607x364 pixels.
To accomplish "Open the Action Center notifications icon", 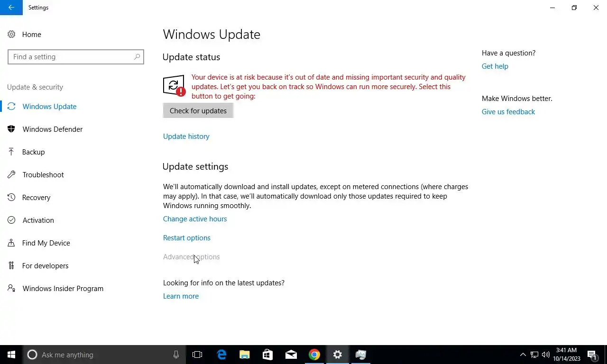I will click(592, 355).
